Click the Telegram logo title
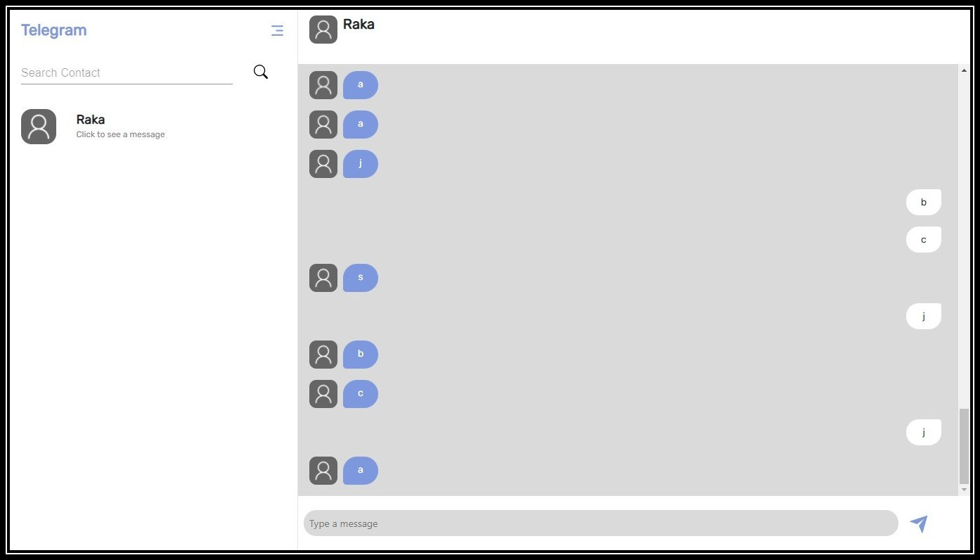 click(x=54, y=30)
